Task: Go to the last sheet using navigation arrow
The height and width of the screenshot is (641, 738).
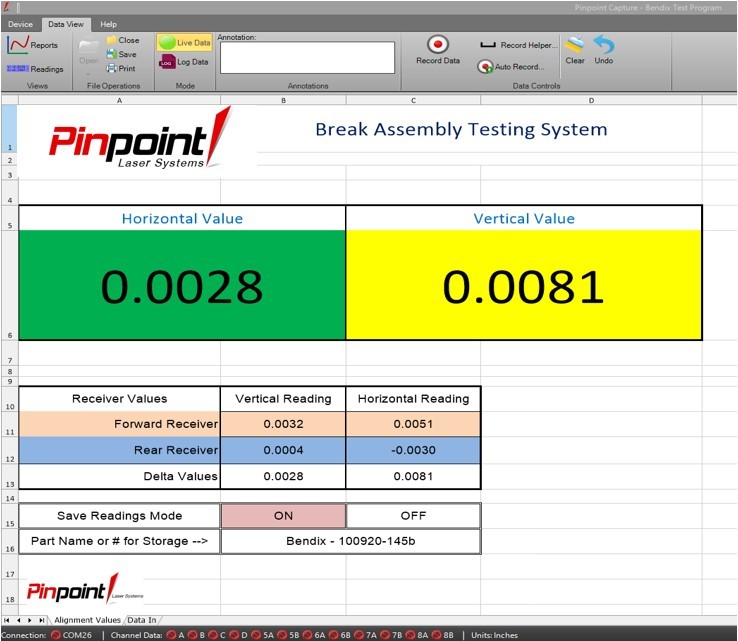Action: click(42, 620)
